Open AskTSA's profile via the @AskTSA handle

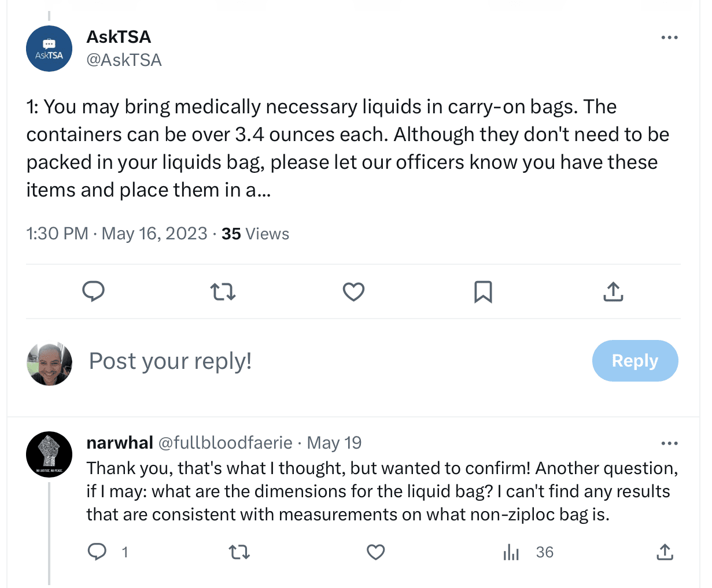coord(124,60)
